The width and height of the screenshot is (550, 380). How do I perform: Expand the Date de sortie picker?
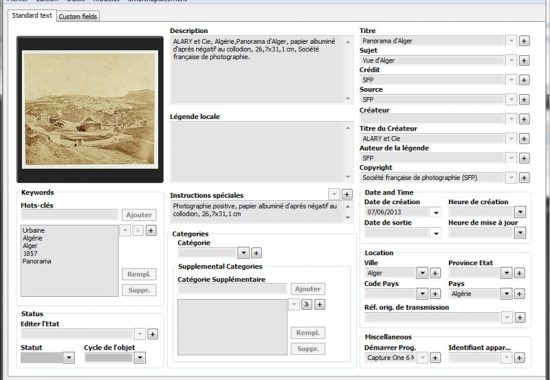click(x=436, y=233)
